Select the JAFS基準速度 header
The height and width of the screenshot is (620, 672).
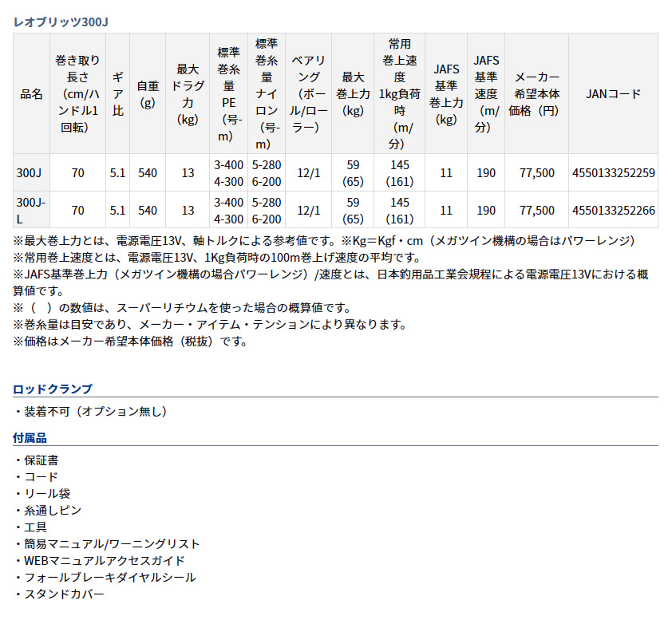pyautogui.click(x=486, y=94)
